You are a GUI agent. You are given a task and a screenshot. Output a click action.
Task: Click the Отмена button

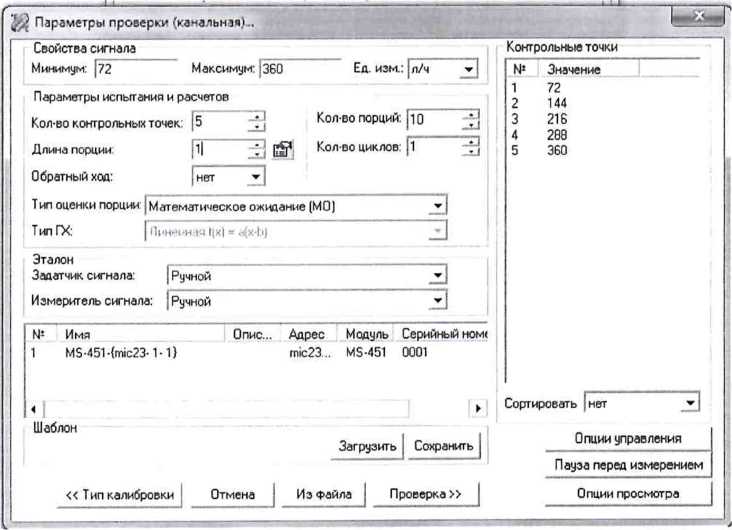tap(232, 495)
